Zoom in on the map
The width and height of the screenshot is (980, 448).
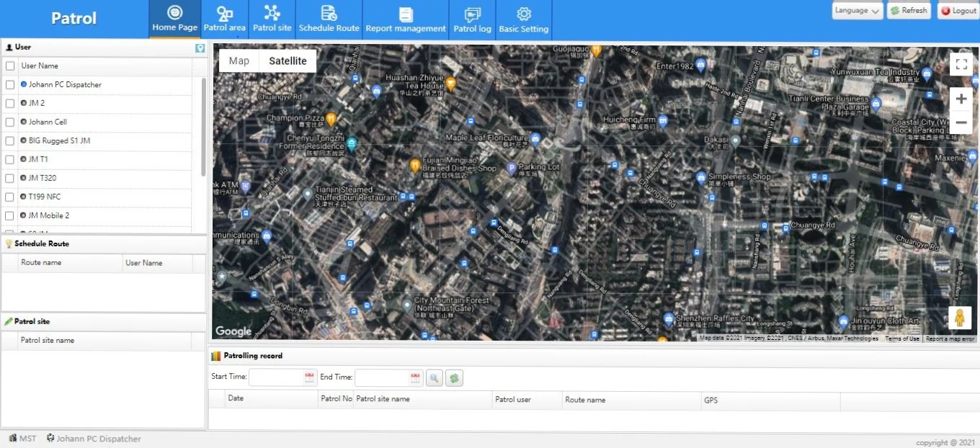tap(961, 99)
